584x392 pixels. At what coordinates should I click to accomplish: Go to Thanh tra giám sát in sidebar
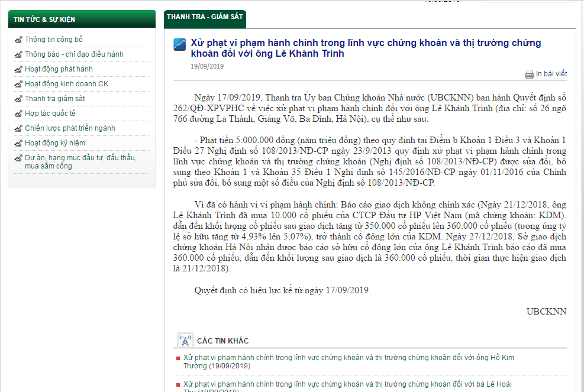(55, 99)
